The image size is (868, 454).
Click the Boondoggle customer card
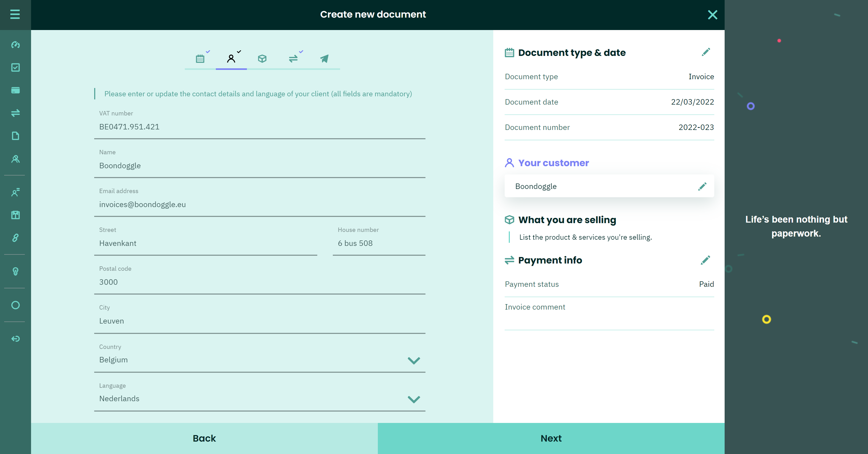point(609,186)
